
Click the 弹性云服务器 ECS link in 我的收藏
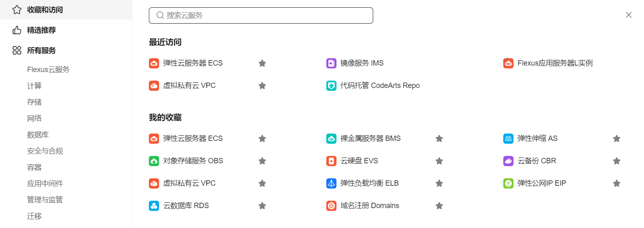(193, 138)
